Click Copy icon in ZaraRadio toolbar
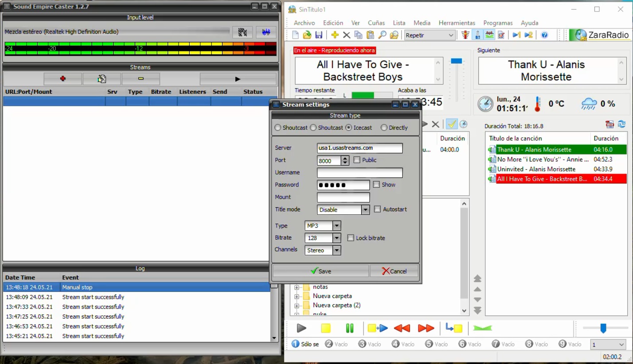 pos(358,35)
